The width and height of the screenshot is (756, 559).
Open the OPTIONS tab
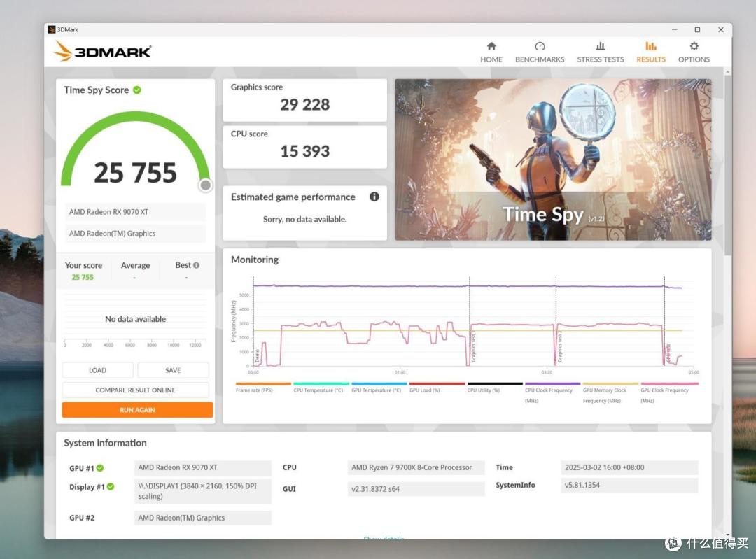coord(694,52)
